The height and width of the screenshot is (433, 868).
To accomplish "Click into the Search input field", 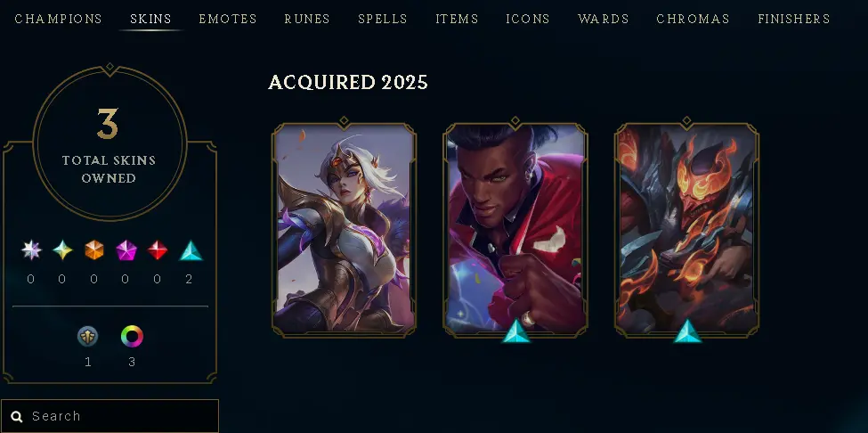I will point(110,416).
